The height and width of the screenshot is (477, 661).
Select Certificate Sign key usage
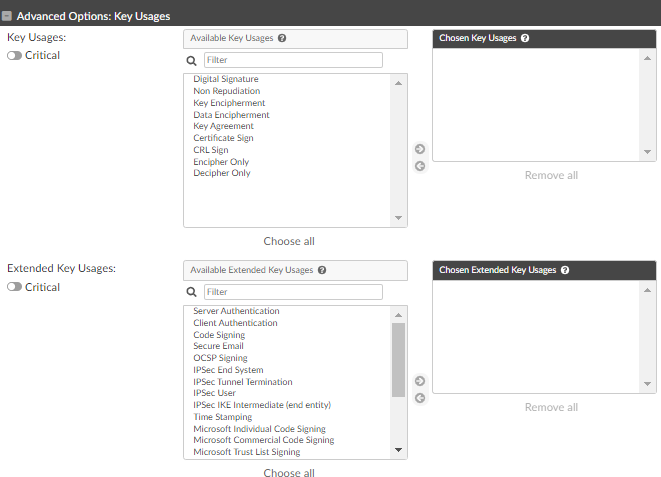coord(223,138)
